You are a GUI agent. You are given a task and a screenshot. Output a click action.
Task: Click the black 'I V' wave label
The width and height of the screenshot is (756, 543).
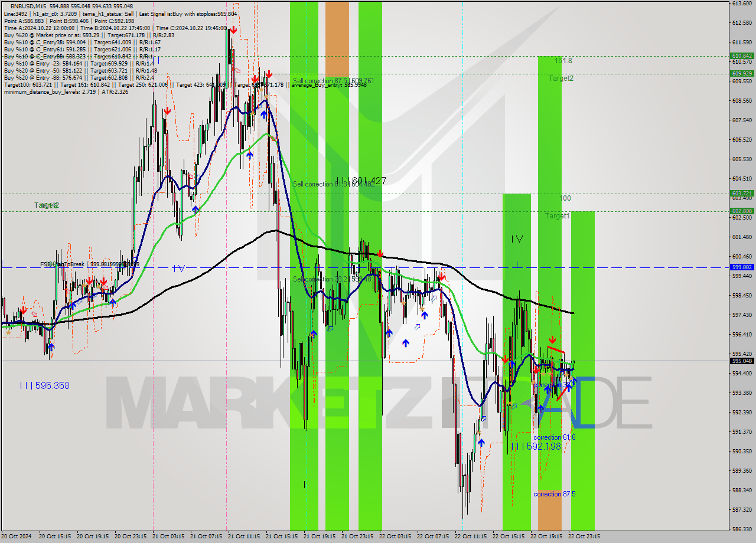(517, 239)
